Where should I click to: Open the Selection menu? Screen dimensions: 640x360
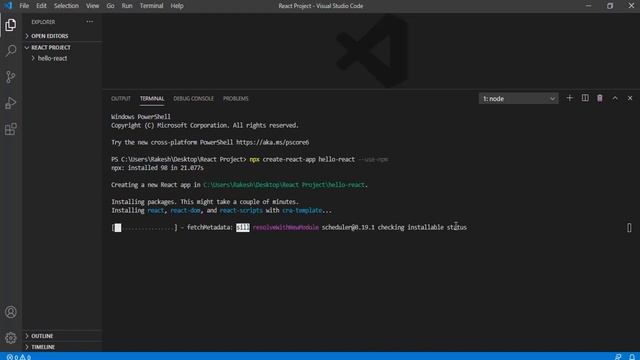(x=66, y=6)
